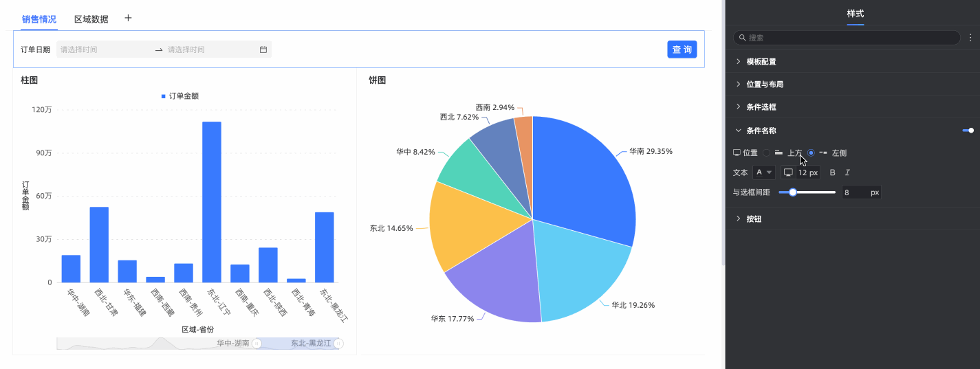Click the right zoom handle at 东北-黑龙江

(338, 343)
